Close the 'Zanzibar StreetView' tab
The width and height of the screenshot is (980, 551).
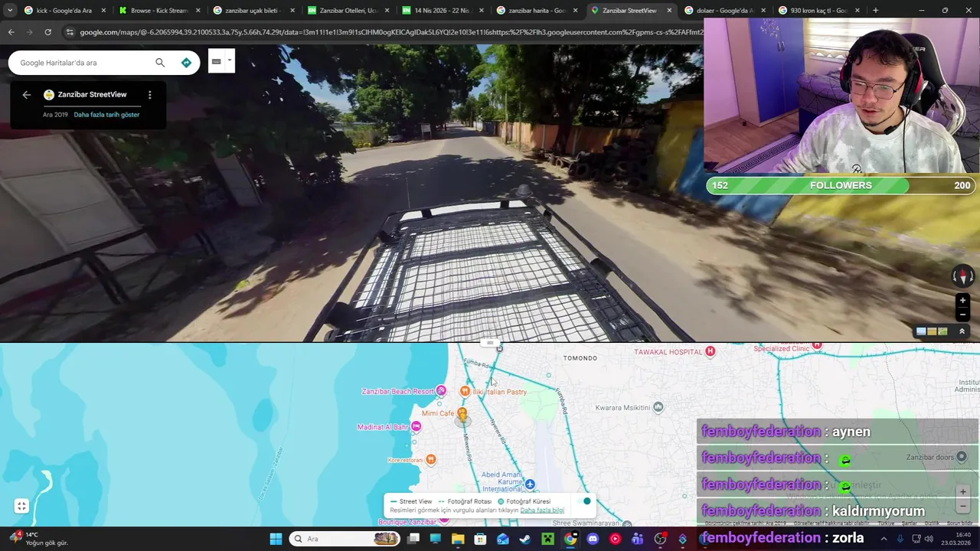tap(669, 11)
